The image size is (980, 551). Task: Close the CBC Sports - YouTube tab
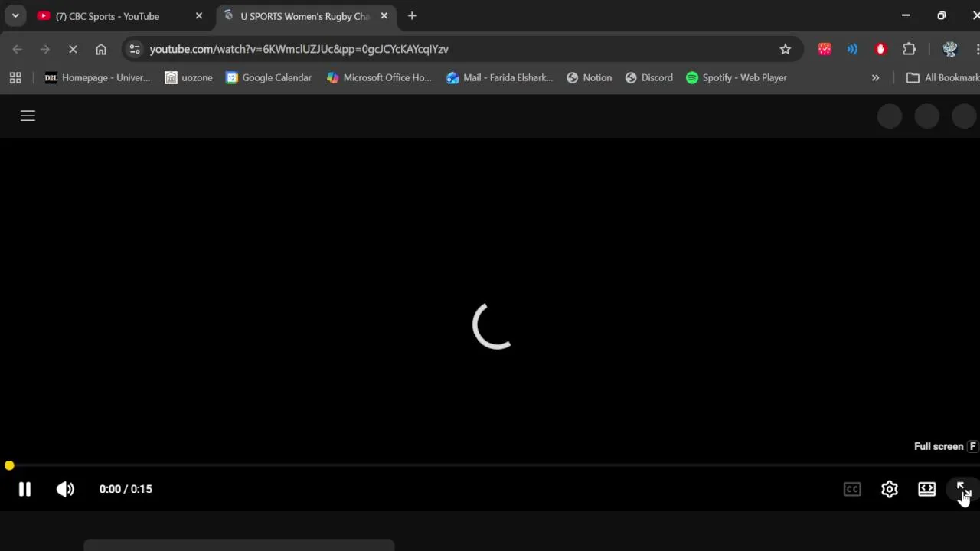tap(199, 16)
